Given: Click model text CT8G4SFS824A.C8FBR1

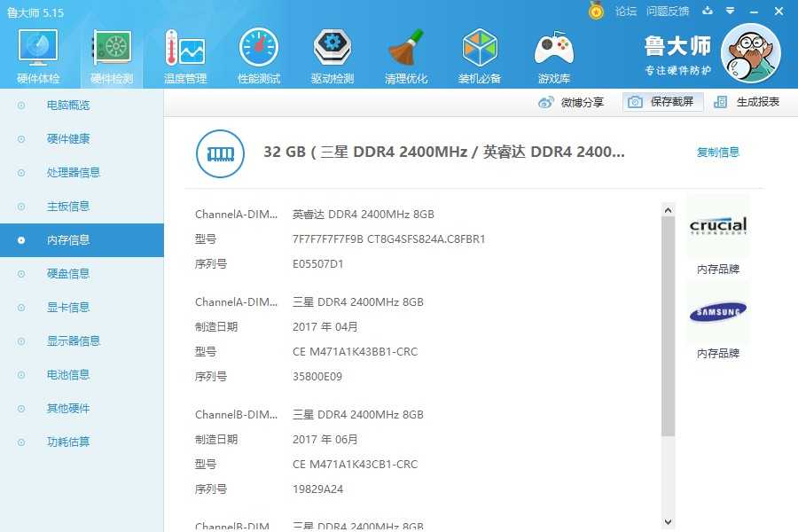Looking at the screenshot, I should (x=426, y=239).
